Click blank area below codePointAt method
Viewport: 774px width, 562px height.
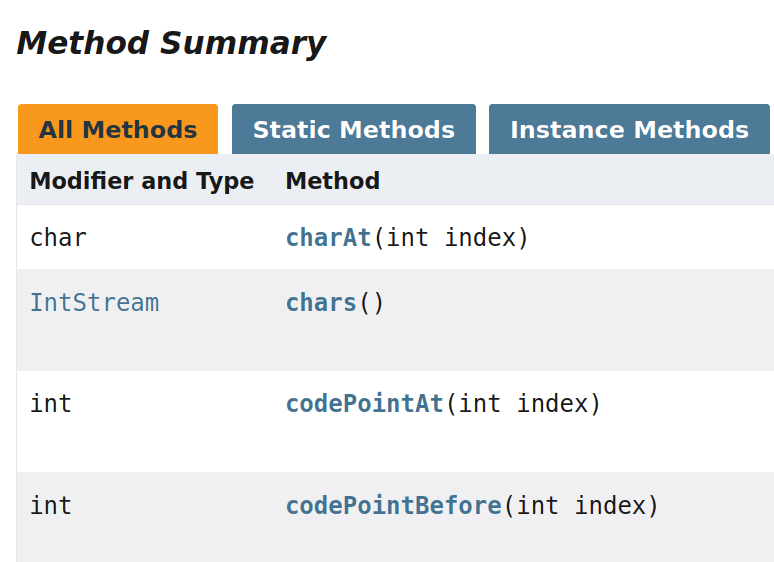pyautogui.click(x=450, y=445)
